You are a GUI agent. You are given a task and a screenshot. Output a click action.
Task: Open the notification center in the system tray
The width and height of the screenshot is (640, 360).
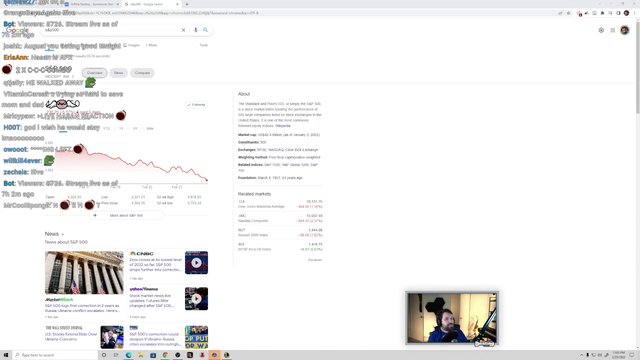tap(631, 355)
